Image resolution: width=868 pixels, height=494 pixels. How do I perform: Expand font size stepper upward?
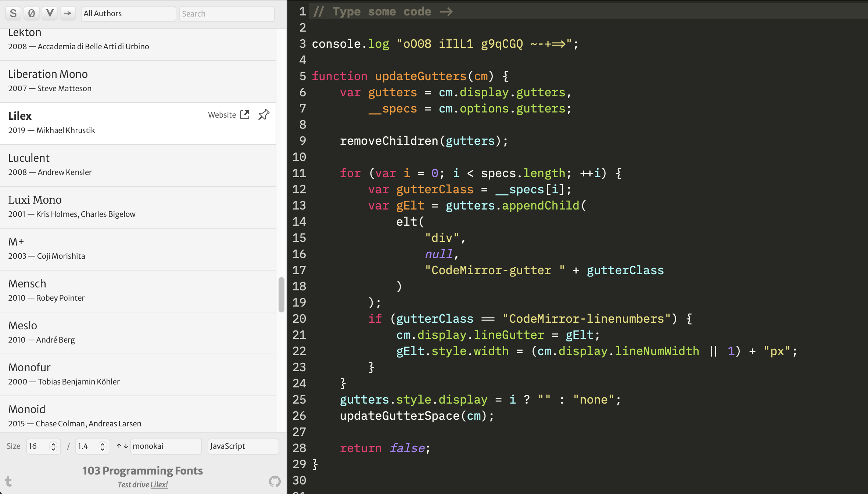click(53, 443)
